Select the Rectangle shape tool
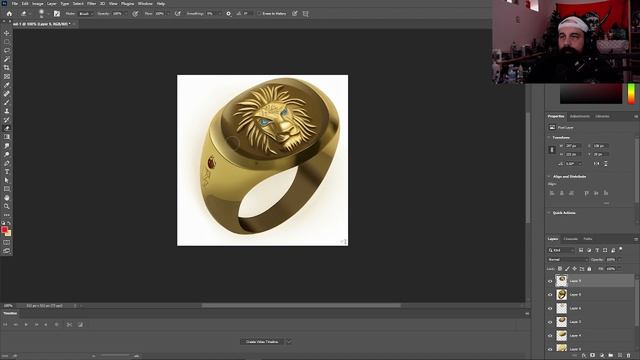 click(7, 189)
